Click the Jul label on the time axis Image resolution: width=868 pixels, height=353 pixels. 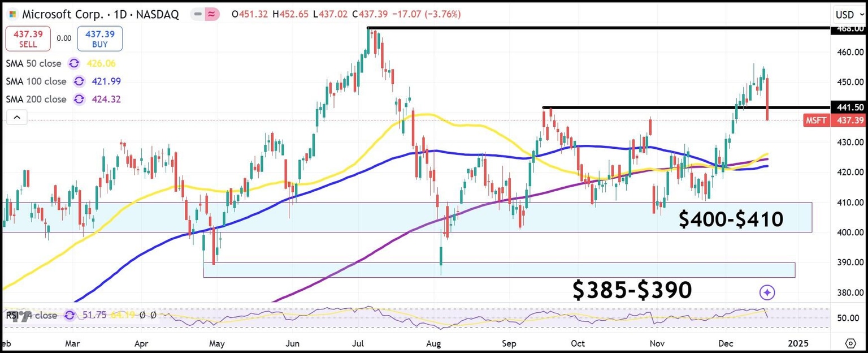(x=359, y=343)
